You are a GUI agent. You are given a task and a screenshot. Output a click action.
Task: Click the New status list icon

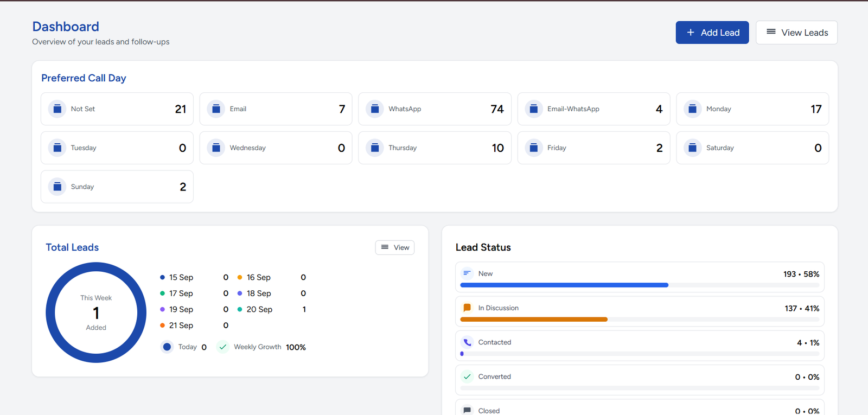467,273
